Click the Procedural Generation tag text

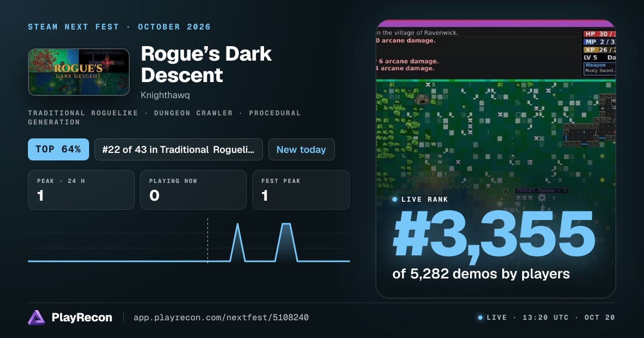pyautogui.click(x=164, y=117)
